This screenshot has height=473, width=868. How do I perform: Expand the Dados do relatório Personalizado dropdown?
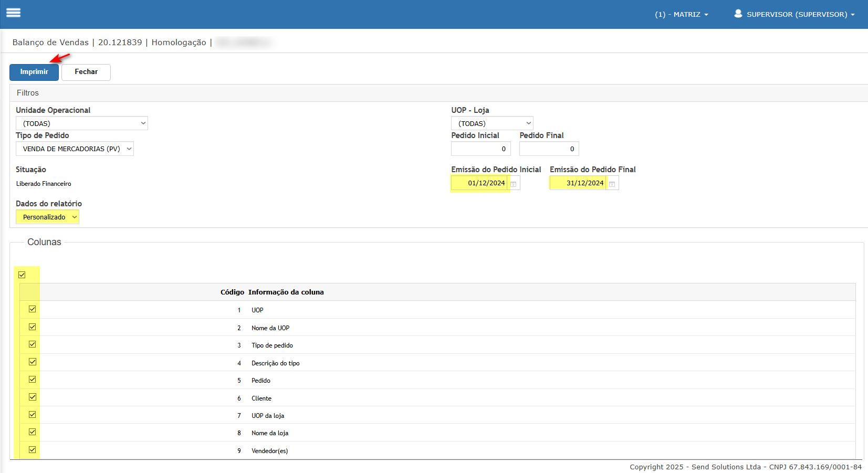[47, 217]
